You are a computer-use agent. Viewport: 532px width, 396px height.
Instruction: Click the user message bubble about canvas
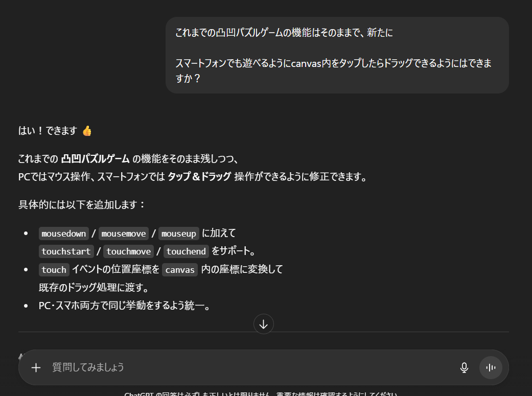point(337,55)
